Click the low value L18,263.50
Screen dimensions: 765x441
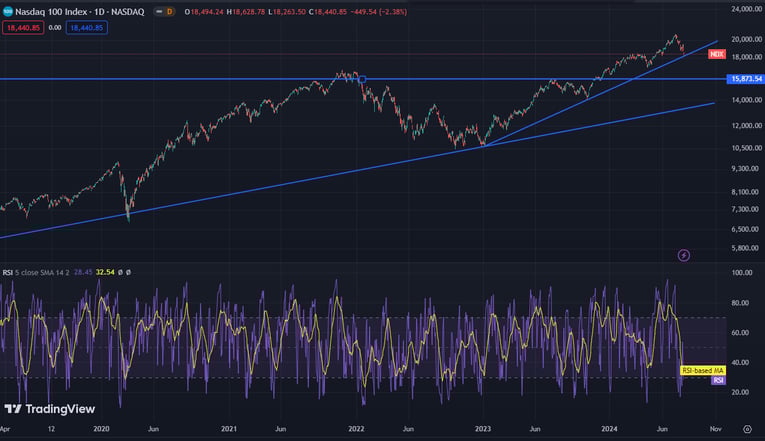point(287,12)
